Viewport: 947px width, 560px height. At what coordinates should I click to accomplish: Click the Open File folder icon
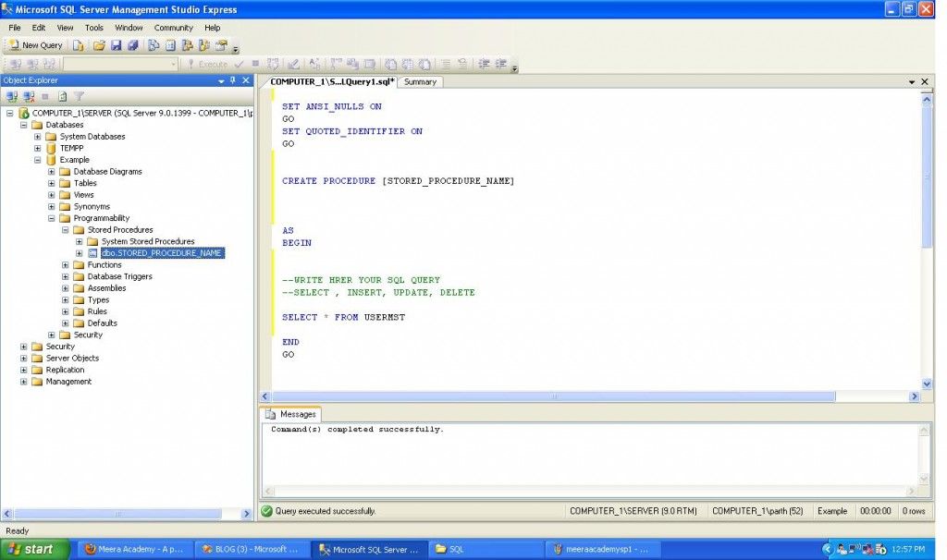[x=99, y=45]
